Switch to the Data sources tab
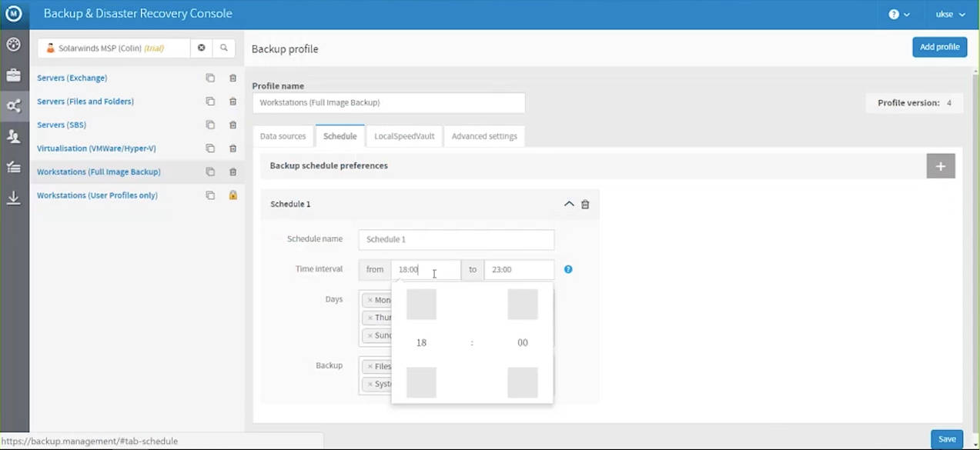Screen dimensions: 980x450 283,136
